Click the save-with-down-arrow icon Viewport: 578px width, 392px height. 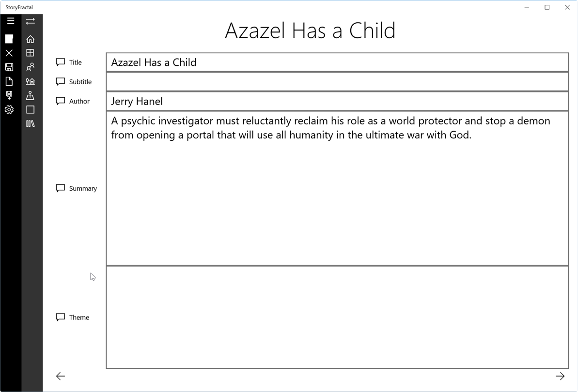tap(9, 95)
